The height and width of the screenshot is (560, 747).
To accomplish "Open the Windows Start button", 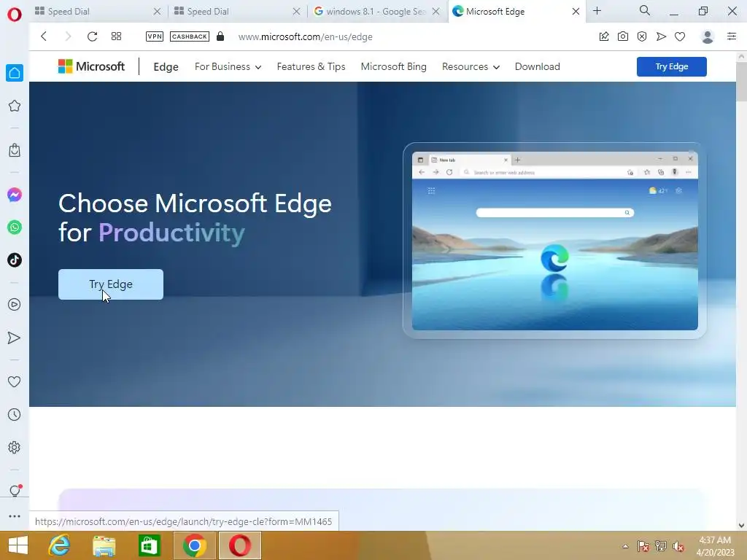I will click(18, 545).
